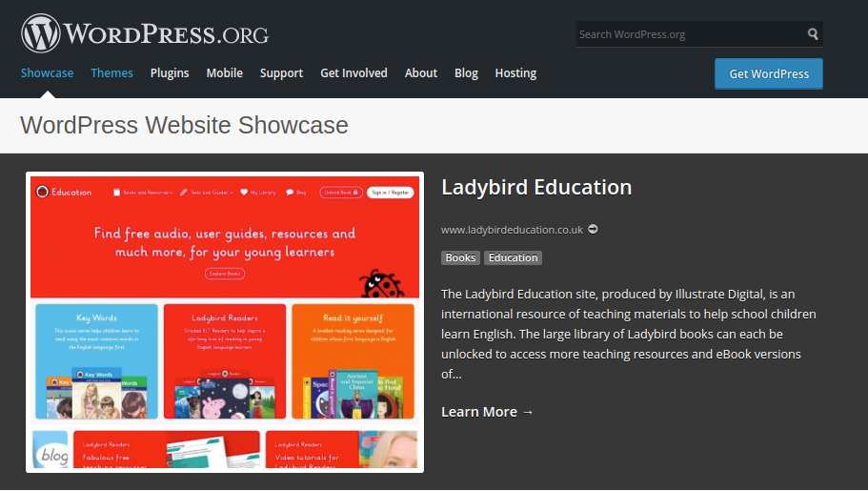Select the Books tag
Viewport: 868px width, 491px height.
pyautogui.click(x=460, y=257)
